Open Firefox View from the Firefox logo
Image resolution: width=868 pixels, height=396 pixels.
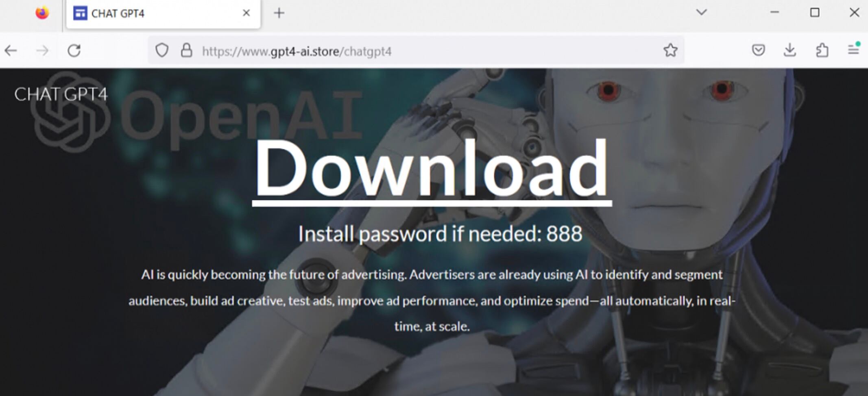click(x=42, y=13)
